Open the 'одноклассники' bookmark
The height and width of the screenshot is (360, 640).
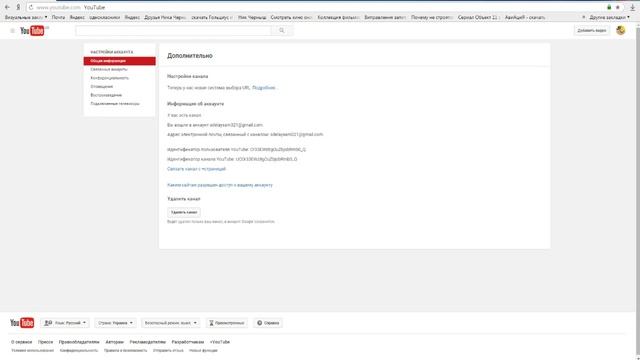pyautogui.click(x=104, y=18)
